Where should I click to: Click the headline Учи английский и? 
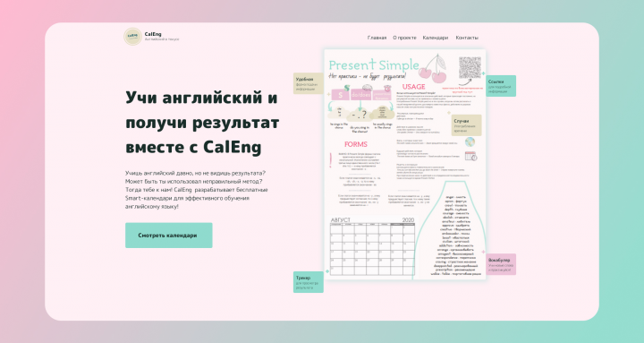point(201,98)
